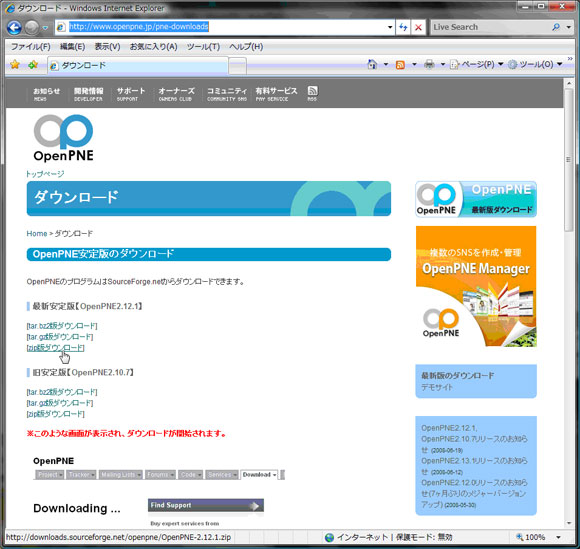Click Add to Favorites star-plus icon
Screen dimensions: 580x549
(33, 64)
